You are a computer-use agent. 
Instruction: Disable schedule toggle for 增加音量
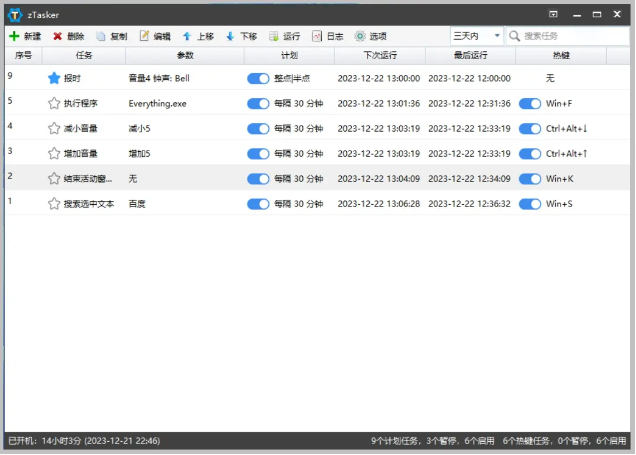tap(258, 154)
